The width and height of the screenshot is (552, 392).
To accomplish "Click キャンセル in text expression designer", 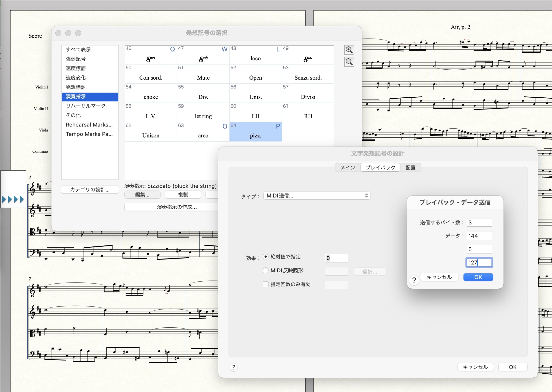I will 475,367.
